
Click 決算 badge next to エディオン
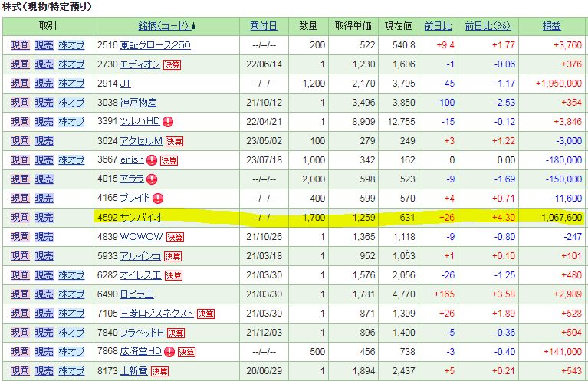[172, 65]
